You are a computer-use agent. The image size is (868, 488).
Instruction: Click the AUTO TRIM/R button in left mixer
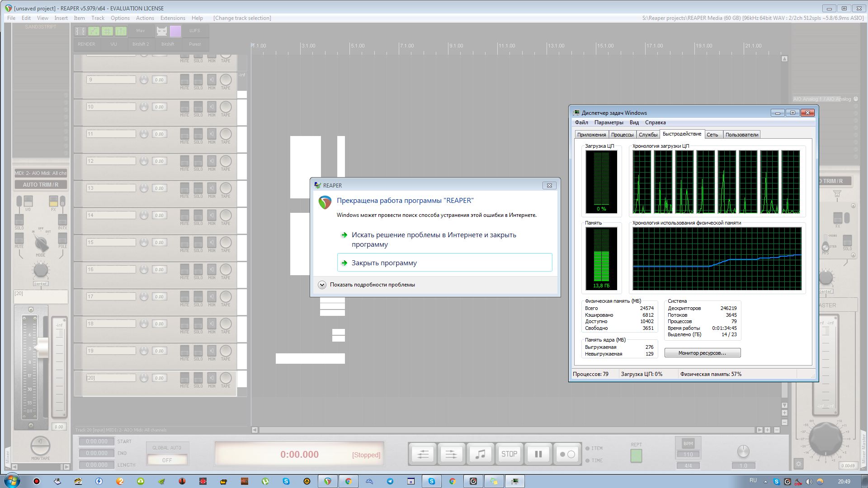41,185
